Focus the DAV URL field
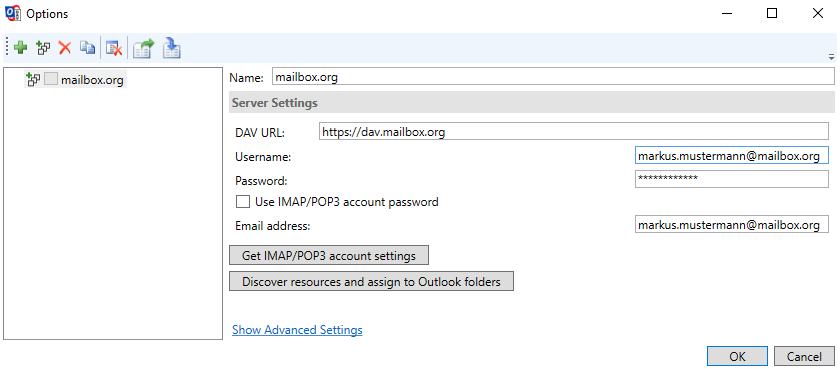 574,131
